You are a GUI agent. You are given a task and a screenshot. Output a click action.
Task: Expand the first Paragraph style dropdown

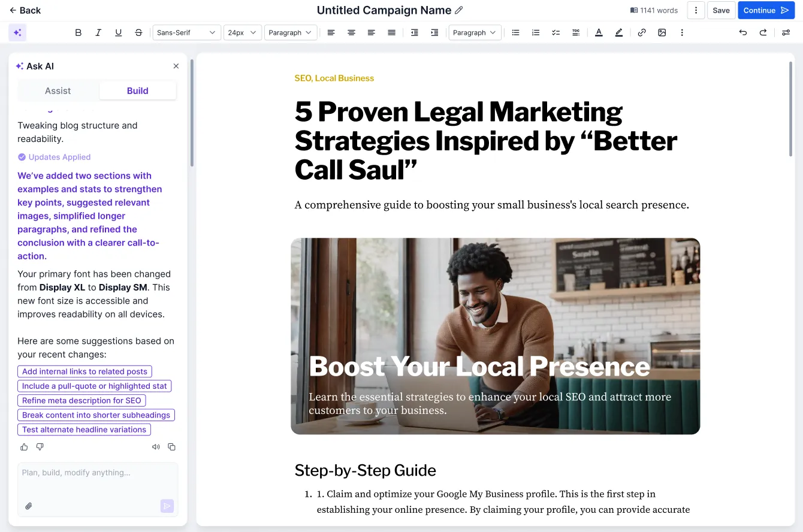pyautogui.click(x=291, y=32)
